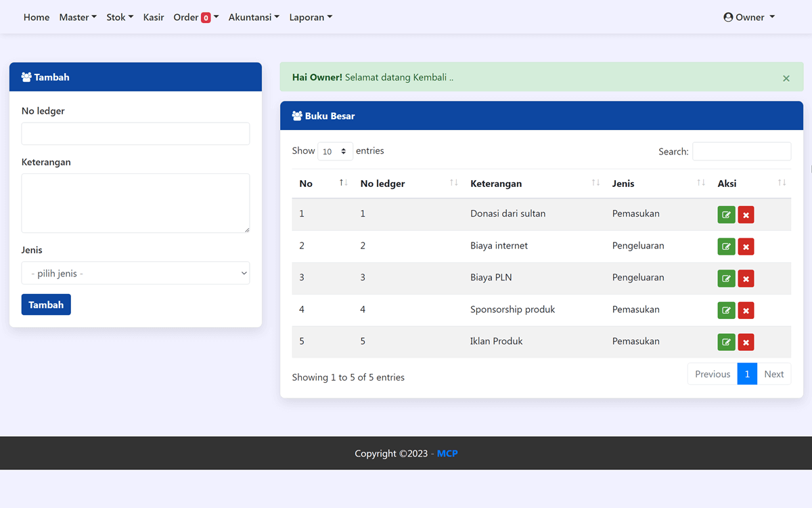This screenshot has width=812, height=508.
Task: Click the users icon in the Tambah panel
Action: 26,77
